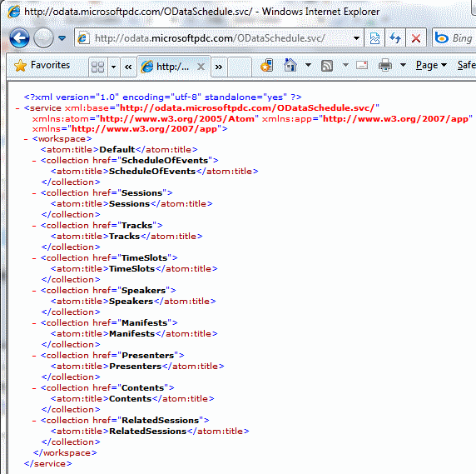Click the 'Speakers' atom:title value
The width and height of the screenshot is (476, 474).
[131, 302]
